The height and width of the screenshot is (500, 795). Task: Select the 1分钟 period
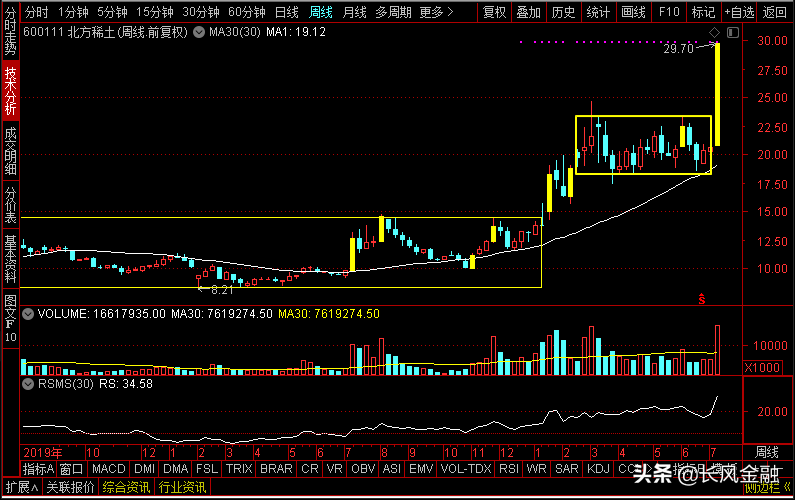[73, 12]
